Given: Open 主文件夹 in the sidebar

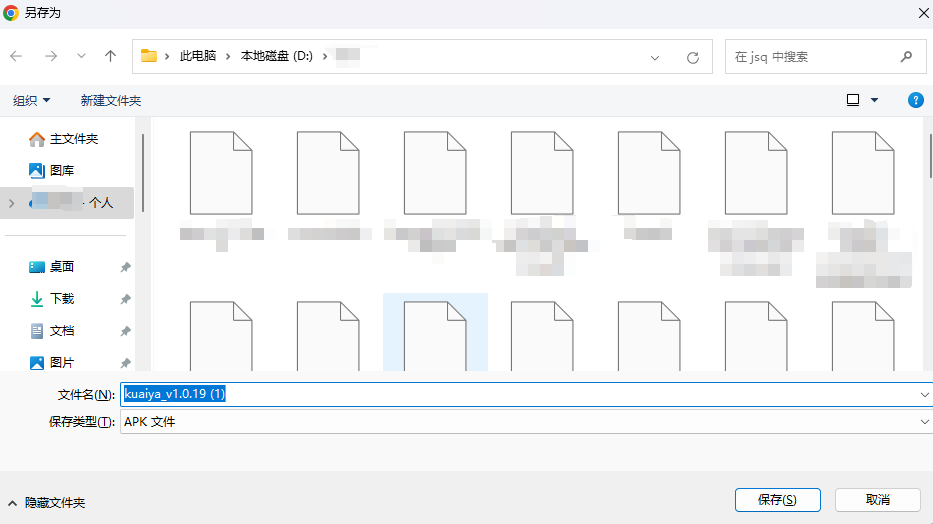Looking at the screenshot, I should click(73, 139).
